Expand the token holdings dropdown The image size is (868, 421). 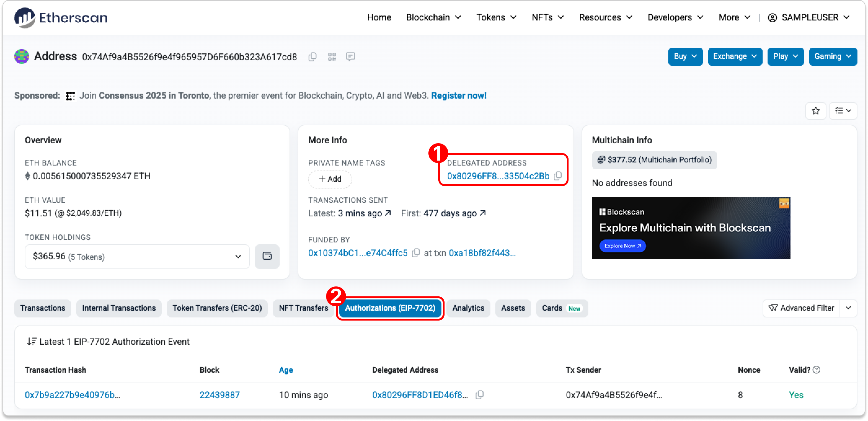tap(238, 256)
